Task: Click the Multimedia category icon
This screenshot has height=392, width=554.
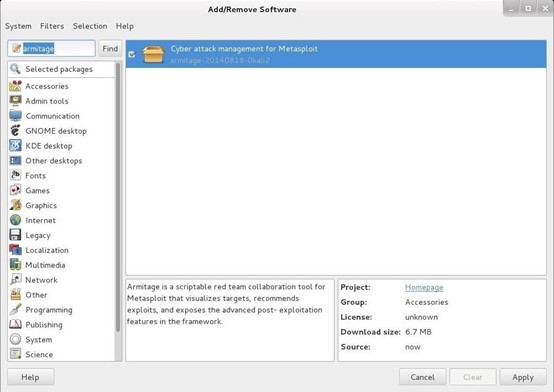Action: (15, 265)
